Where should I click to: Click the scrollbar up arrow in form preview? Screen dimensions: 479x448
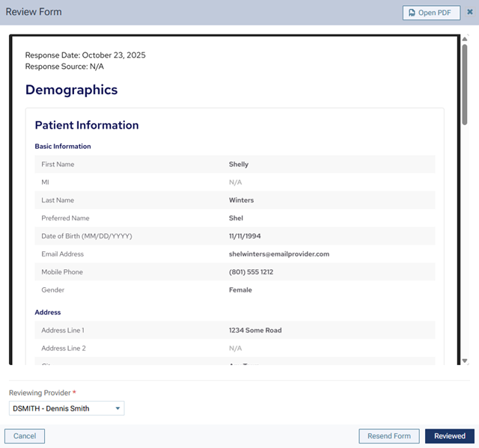pyautogui.click(x=465, y=39)
